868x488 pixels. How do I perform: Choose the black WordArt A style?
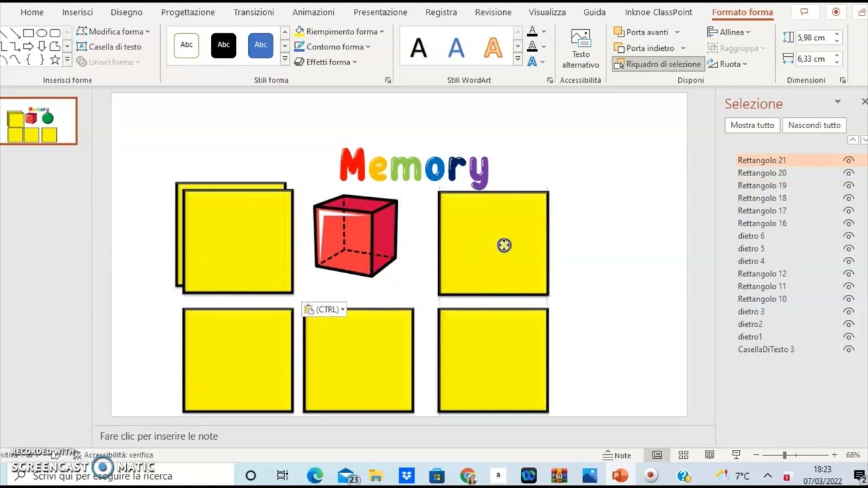(x=418, y=47)
